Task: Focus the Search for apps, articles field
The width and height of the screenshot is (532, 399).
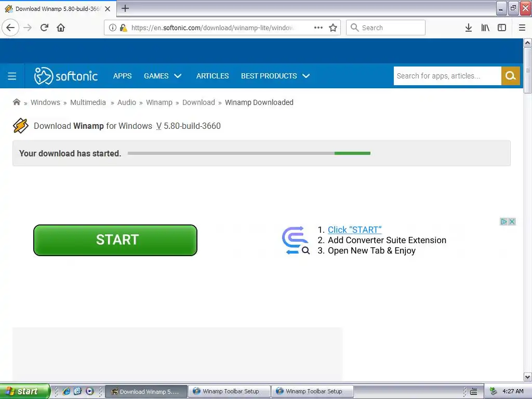Action: click(x=447, y=76)
